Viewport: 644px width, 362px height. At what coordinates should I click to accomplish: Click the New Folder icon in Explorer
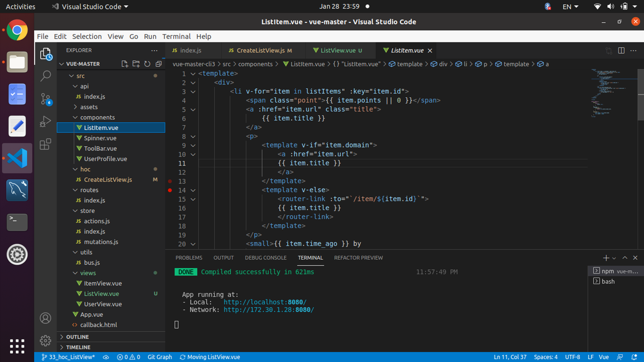click(x=136, y=64)
